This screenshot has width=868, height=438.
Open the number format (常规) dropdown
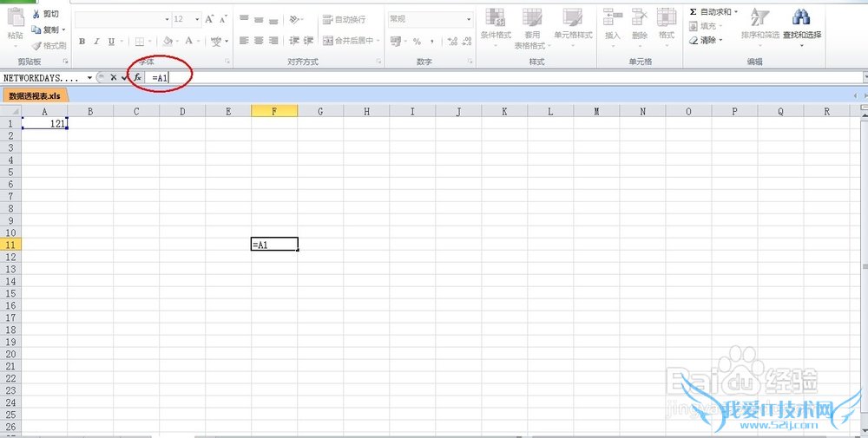pos(469,19)
